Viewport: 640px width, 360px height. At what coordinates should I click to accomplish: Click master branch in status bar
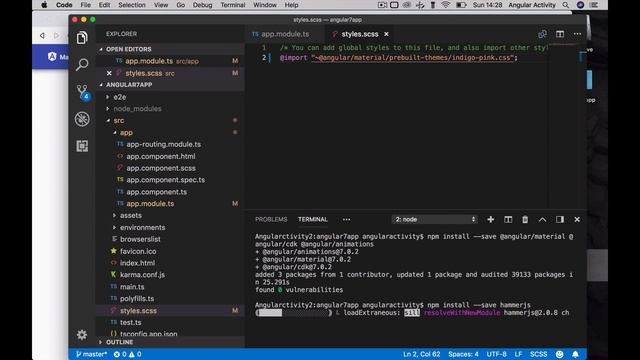coord(91,354)
